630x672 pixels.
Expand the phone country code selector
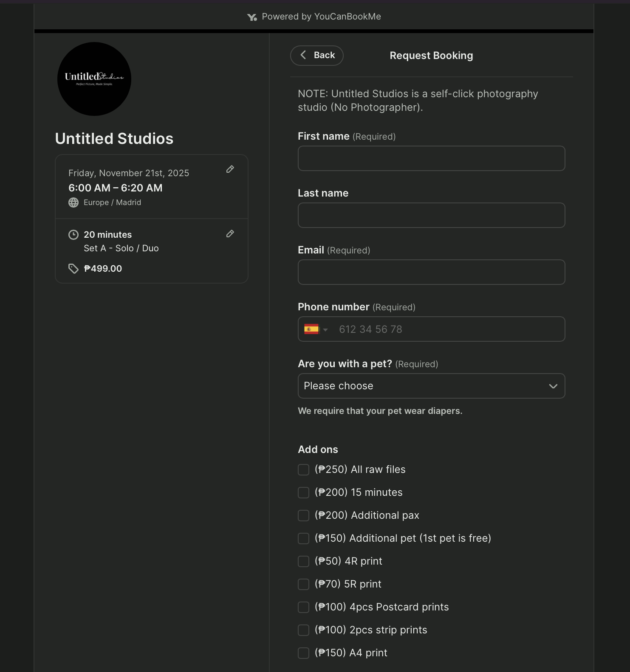coord(326,329)
